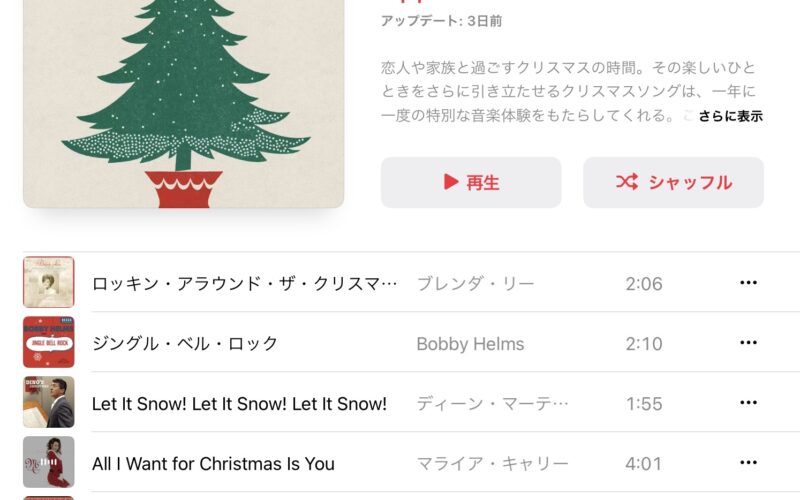The height and width of the screenshot is (500, 800).
Task: Open more options for All I Want for Christmas
Action: [748, 463]
